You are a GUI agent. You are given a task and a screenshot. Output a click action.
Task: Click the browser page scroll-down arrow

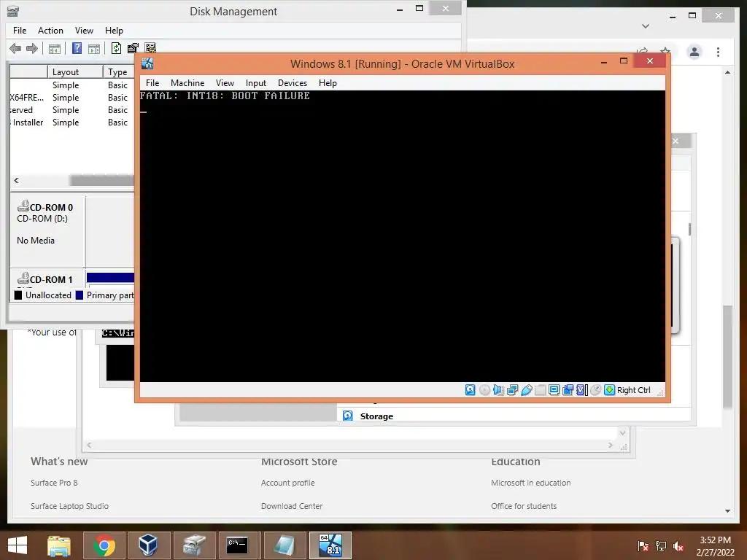[727, 511]
